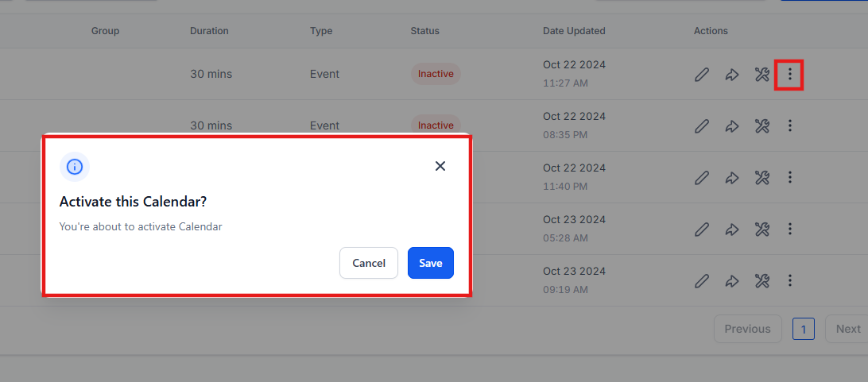Click the Next pagination button
Image resolution: width=868 pixels, height=382 pixels.
[847, 329]
